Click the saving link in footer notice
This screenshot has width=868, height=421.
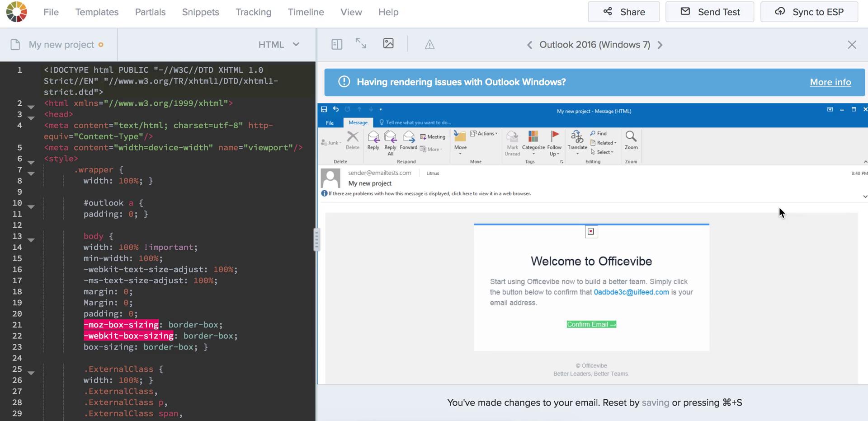[x=656, y=402]
